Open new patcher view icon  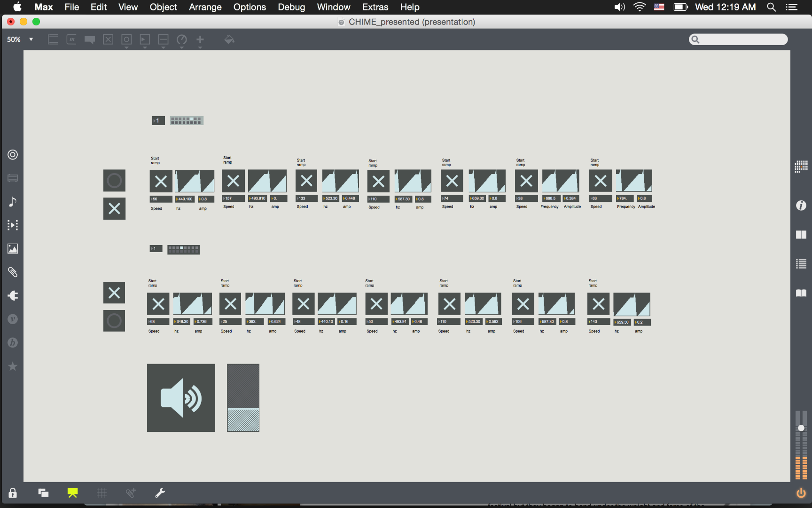point(43,493)
